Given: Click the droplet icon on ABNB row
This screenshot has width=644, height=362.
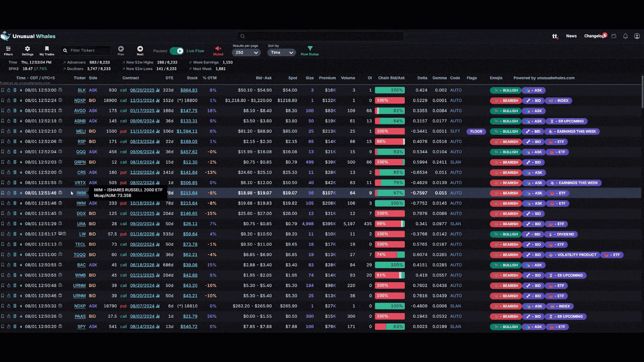Looking at the screenshot, I should 21,121.
